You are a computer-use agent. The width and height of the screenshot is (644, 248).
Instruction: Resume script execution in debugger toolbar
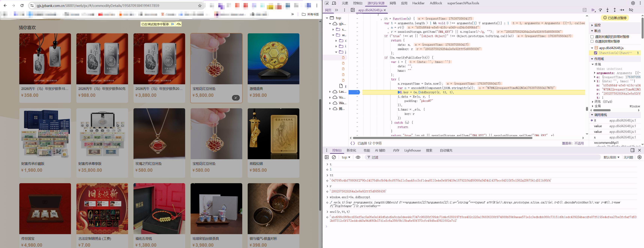tap(593, 10)
